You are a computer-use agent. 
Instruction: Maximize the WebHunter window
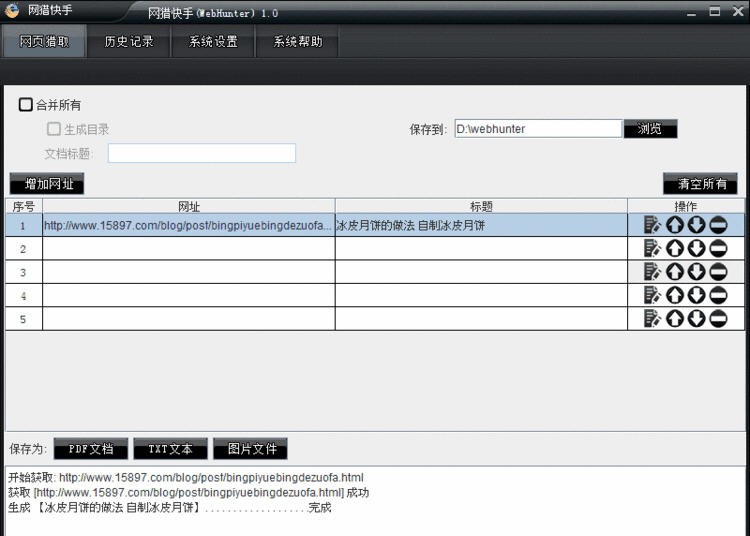[x=715, y=11]
